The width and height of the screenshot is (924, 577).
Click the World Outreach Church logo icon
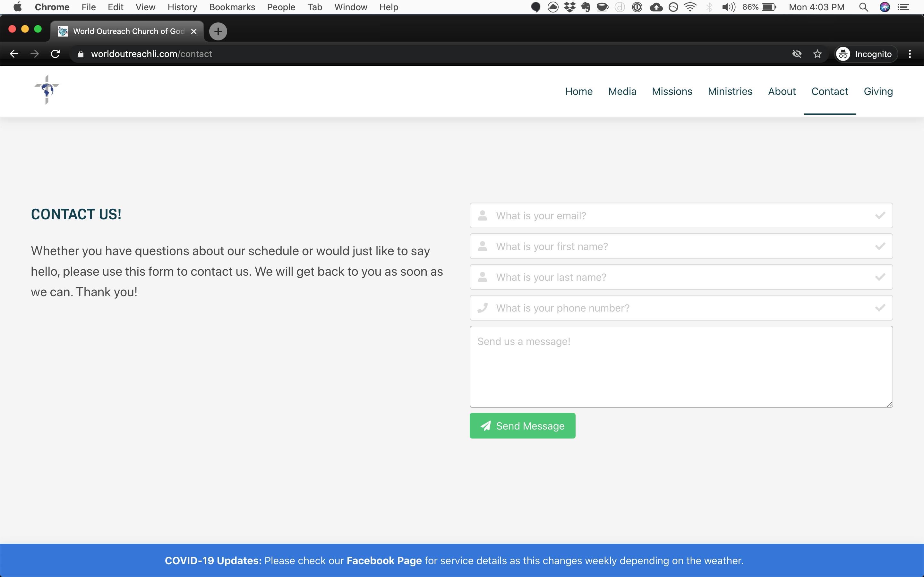47,91
